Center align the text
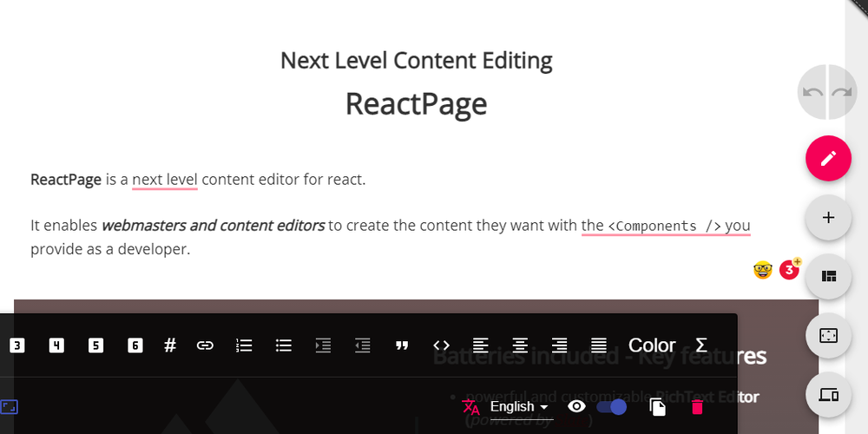This screenshot has height=434, width=868. (x=520, y=346)
